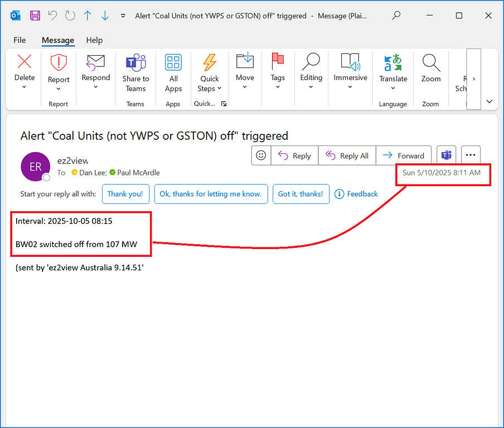The width and height of the screenshot is (504, 428).
Task: Switch to the Help tab
Action: pos(94,40)
